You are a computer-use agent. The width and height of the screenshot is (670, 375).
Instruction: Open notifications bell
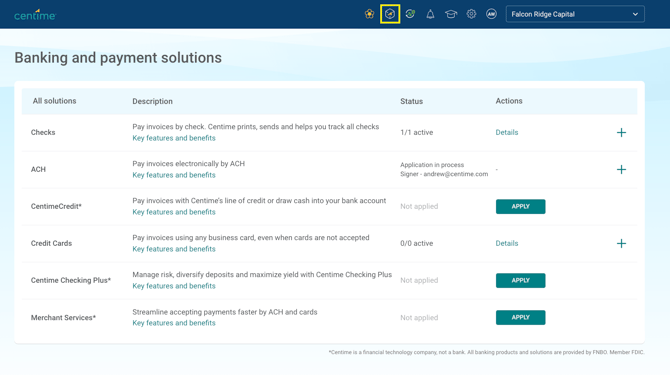pos(430,14)
